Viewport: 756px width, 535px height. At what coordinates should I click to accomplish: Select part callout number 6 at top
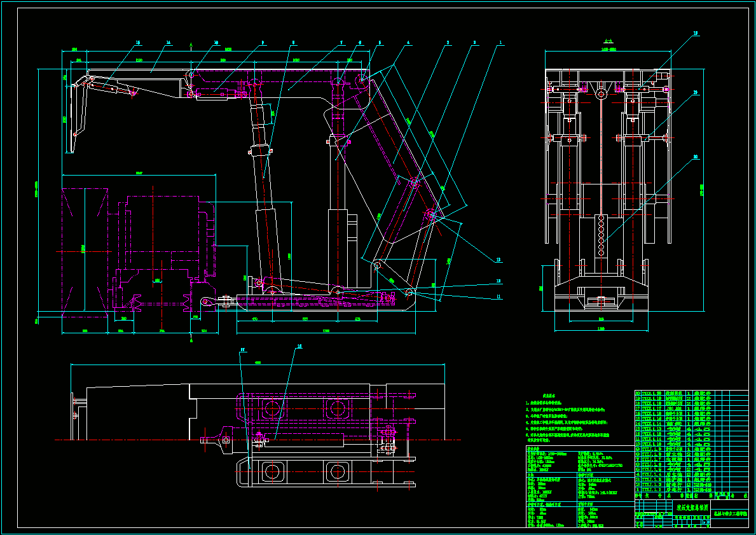(360, 43)
